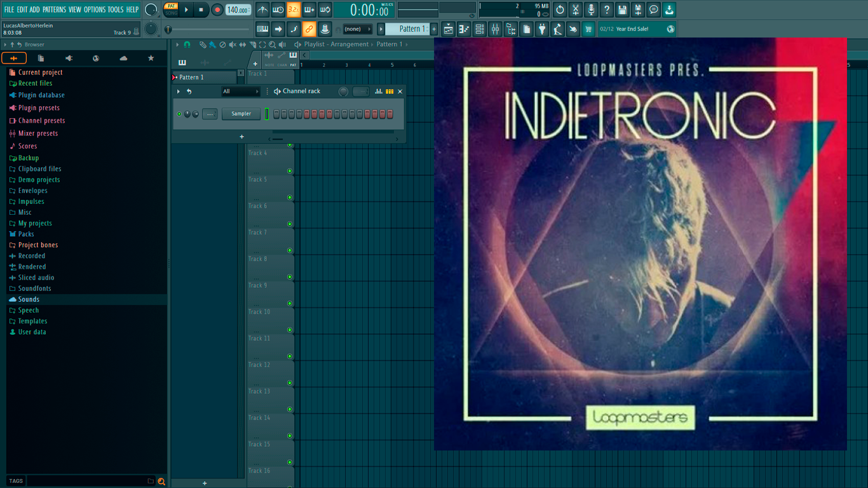
Task: Expand the Plugin database folder in browser
Action: 41,95
